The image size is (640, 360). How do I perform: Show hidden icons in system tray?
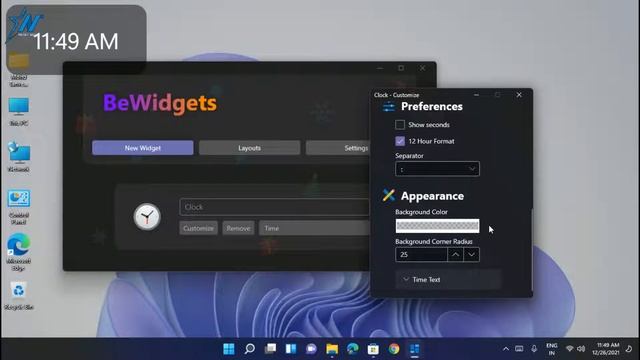click(x=506, y=349)
